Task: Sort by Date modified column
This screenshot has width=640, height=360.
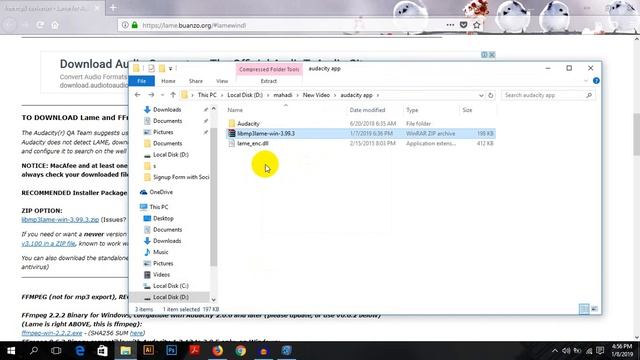Action: (x=367, y=110)
